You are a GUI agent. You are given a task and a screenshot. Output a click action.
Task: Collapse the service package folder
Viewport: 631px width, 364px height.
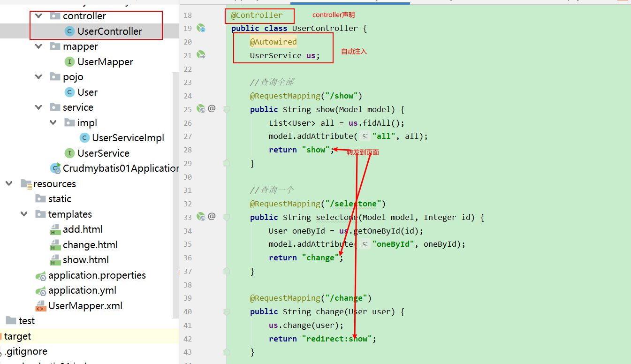click(x=39, y=107)
